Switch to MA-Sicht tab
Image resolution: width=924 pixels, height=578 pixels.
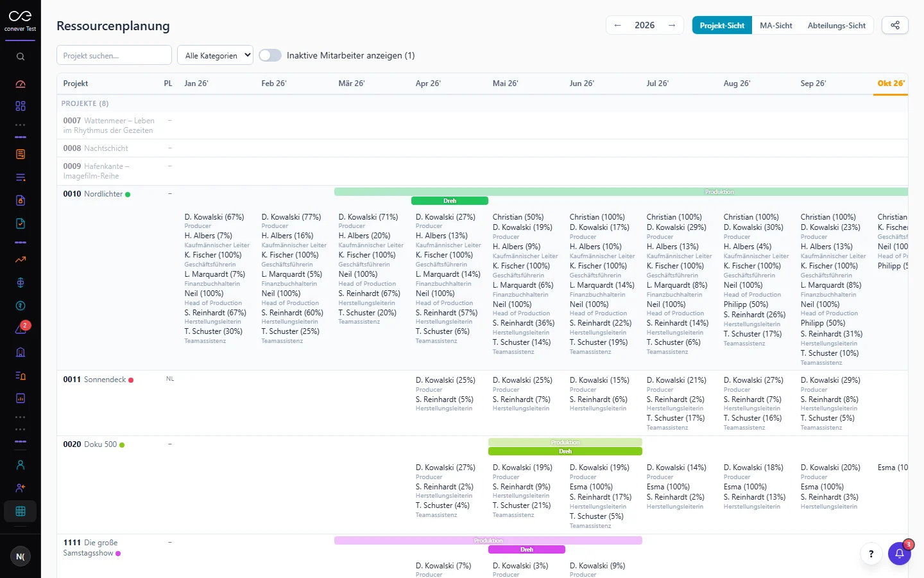[x=776, y=25]
